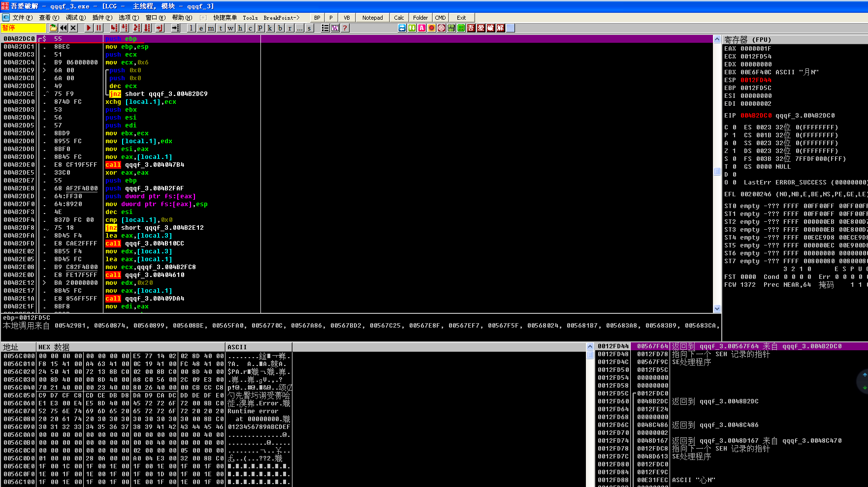Show references via the 'r' button
Viewport: 868px width, 487px height.
click(x=289, y=28)
